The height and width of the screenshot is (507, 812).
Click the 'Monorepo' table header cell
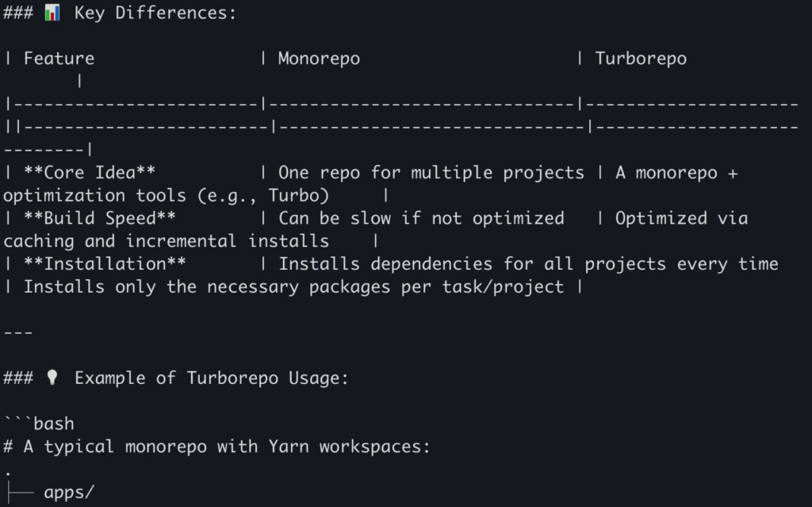click(x=319, y=59)
